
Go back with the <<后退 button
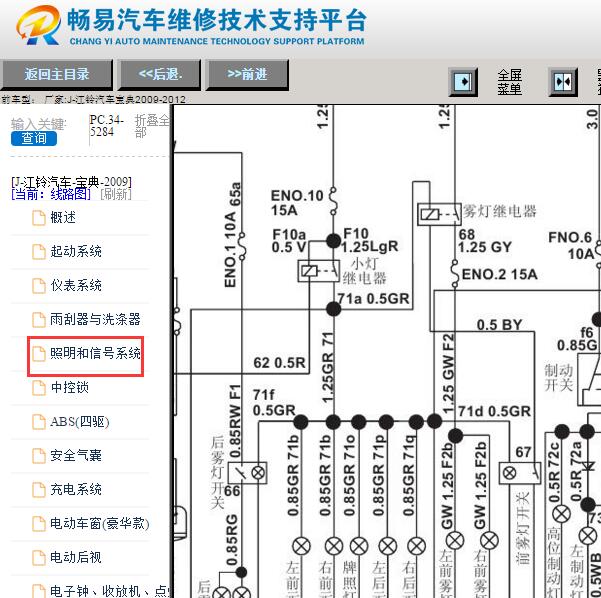coord(159,74)
